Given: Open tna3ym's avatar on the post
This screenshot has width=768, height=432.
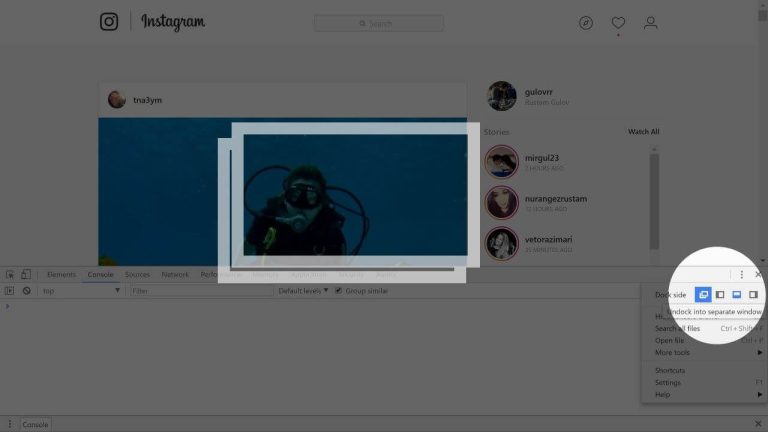Looking at the screenshot, I should pos(117,99).
